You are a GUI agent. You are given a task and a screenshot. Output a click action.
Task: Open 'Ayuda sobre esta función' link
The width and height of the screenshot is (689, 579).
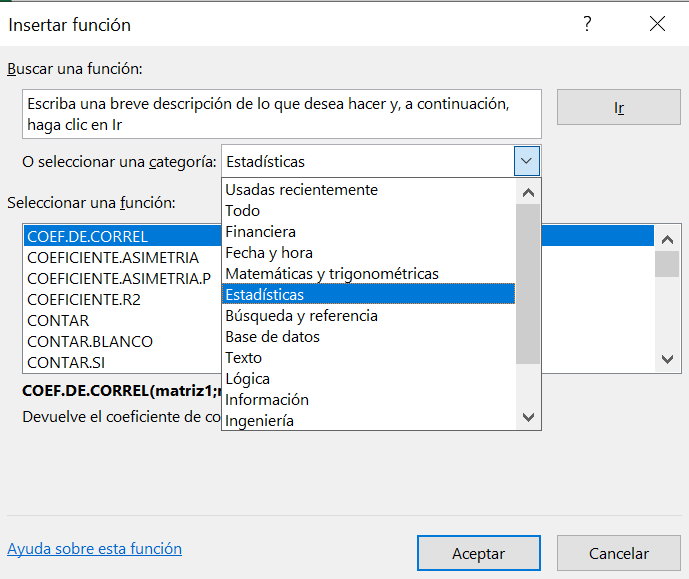point(94,548)
